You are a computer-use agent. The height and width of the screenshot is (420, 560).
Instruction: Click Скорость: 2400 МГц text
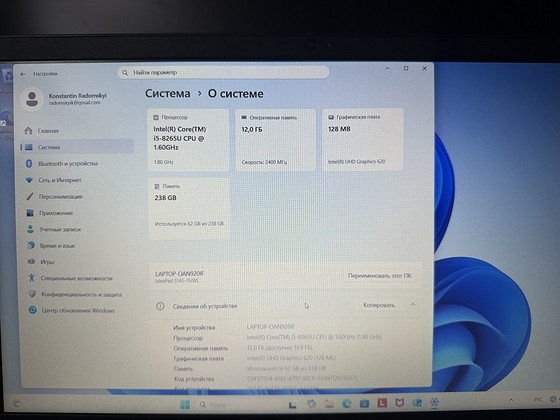pos(264,162)
